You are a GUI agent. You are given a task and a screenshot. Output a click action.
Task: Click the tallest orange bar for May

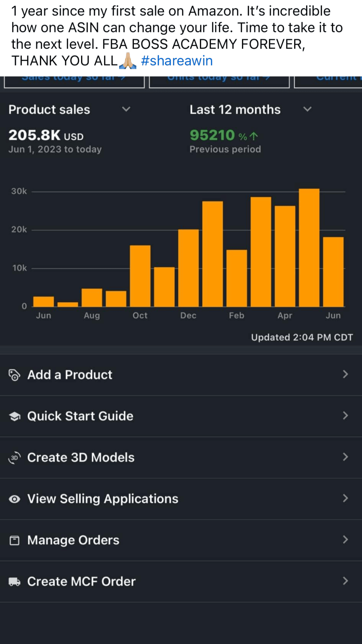tap(309, 248)
